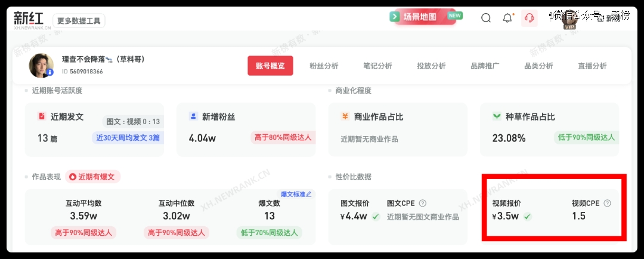Click the 图文CPE help question mark icon
The width and height of the screenshot is (644, 259).
(x=422, y=203)
